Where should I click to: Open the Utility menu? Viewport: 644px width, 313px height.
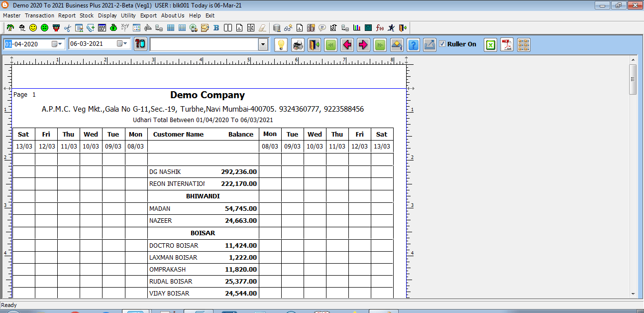128,15
